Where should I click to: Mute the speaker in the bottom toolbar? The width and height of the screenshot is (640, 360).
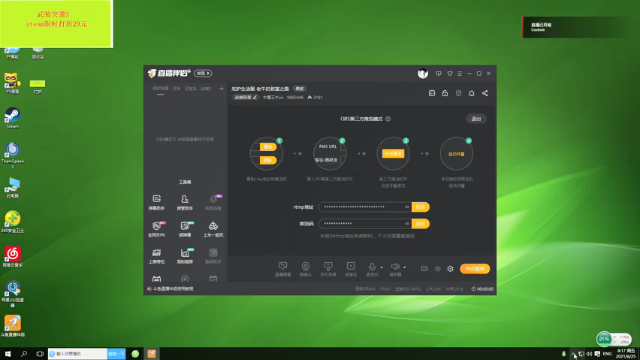point(395,267)
